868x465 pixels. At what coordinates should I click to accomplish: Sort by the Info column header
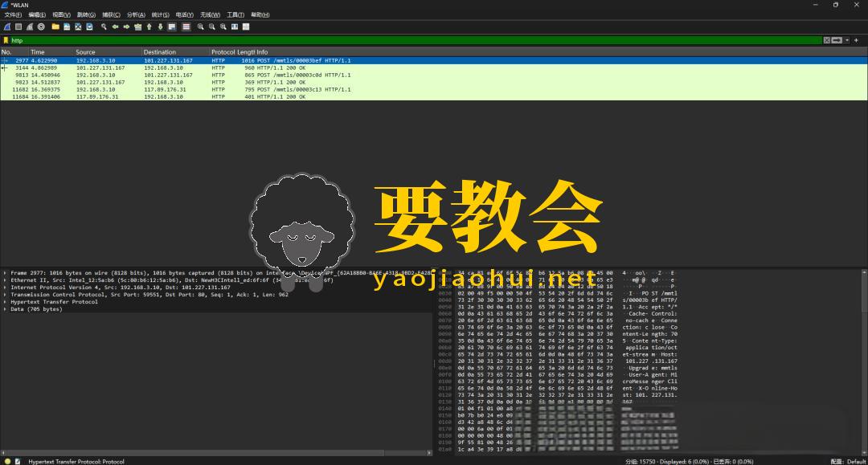point(561,52)
